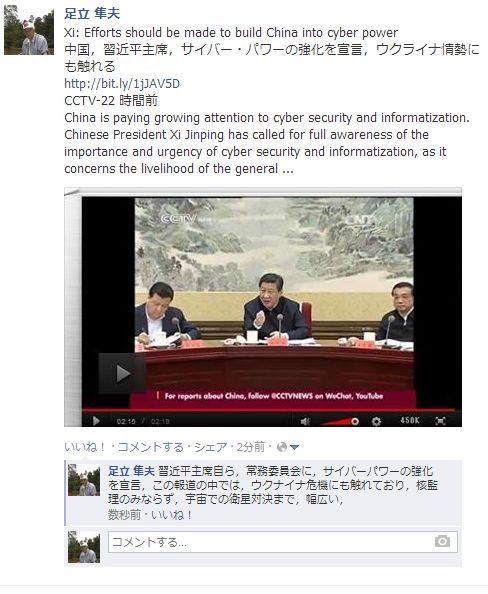488x594 pixels.
Task: Click the small play button in player bar
Action: point(96,421)
